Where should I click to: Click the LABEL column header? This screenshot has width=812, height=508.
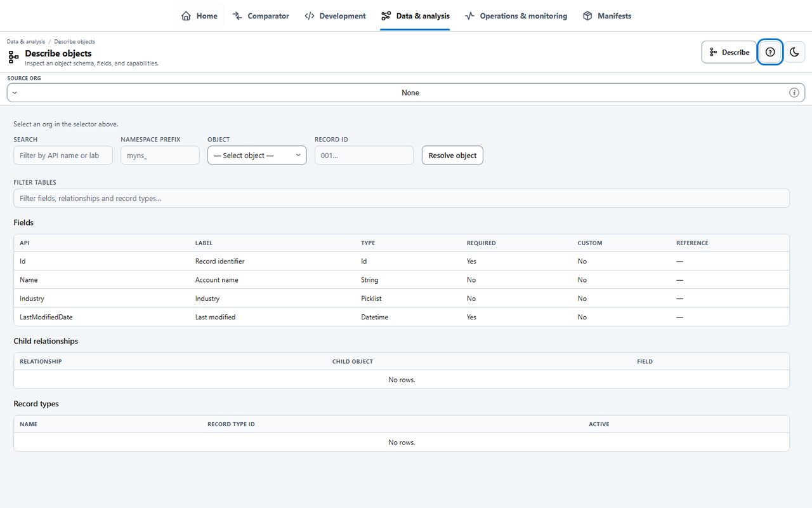tap(204, 243)
